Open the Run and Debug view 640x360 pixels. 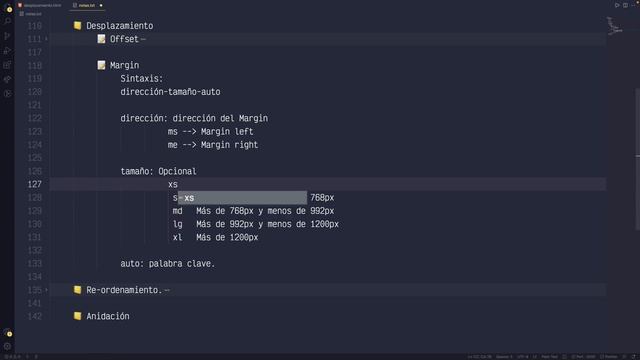[x=7, y=51]
